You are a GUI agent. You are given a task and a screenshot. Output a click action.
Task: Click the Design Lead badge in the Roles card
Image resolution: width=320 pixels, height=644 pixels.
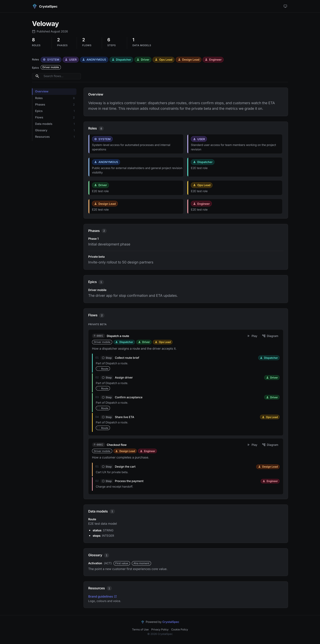point(105,204)
